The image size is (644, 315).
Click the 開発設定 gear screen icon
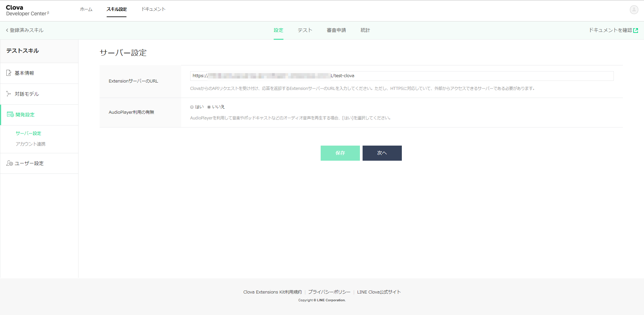10,115
